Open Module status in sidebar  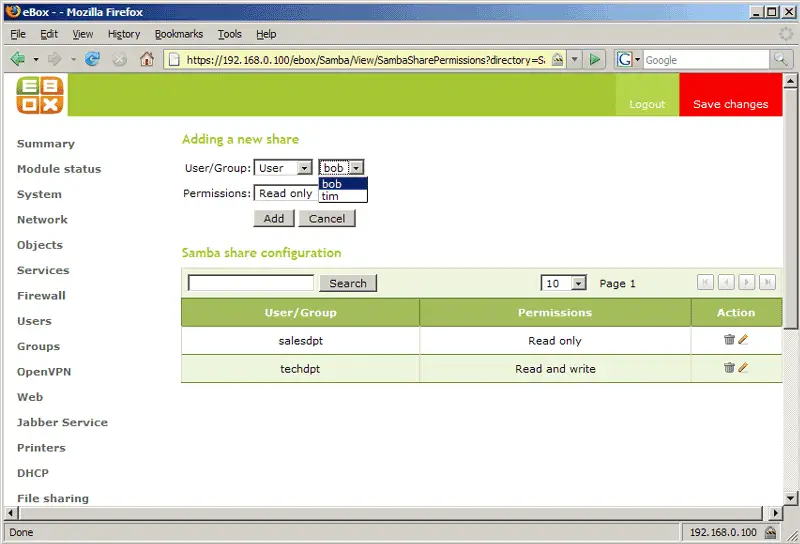point(59,169)
